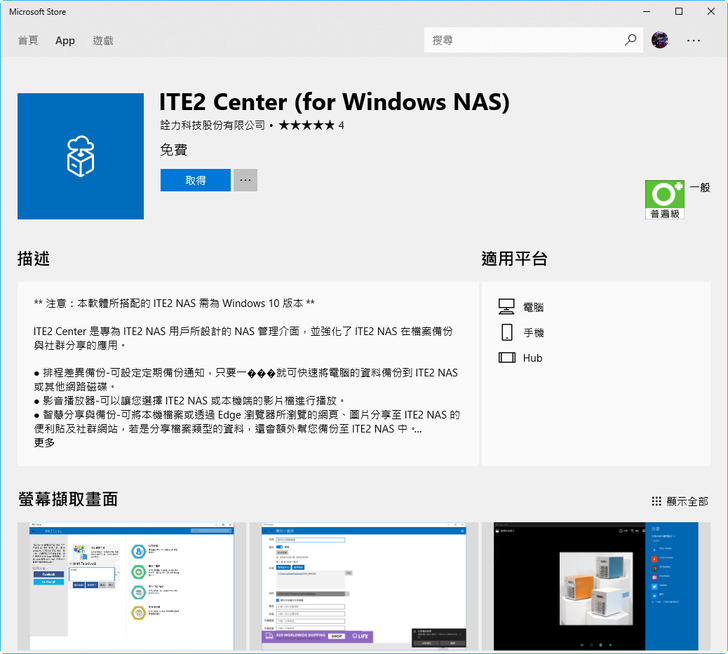728x654 pixels.
Task: Click the 螢幕擷取畫面 section heading
Action: point(68,499)
